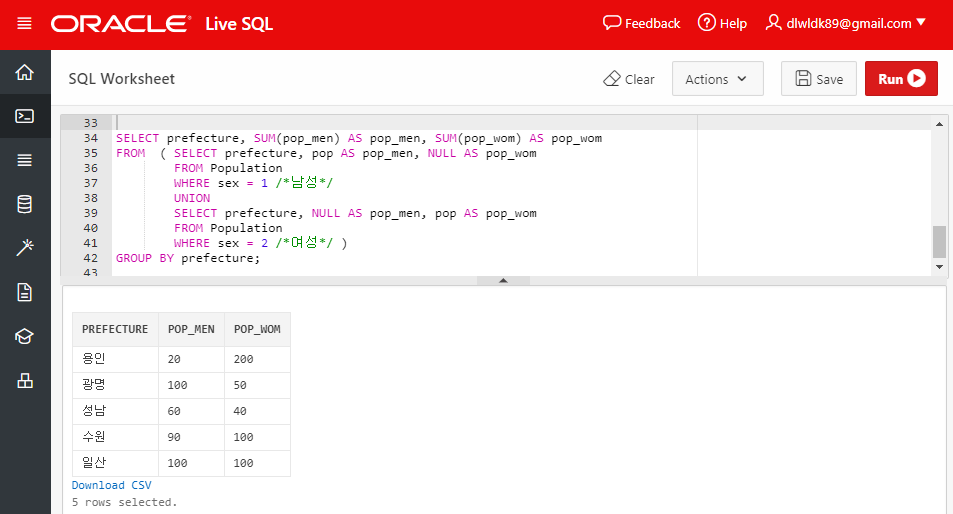Click the Oracle logo

[120, 24]
